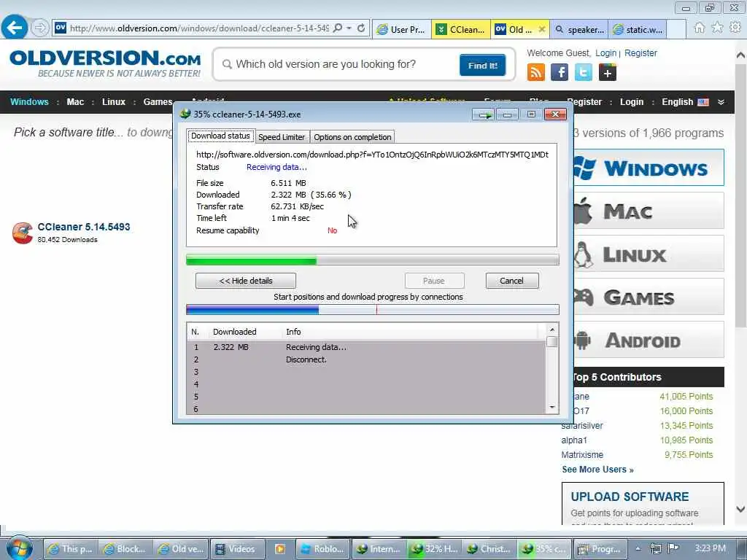Viewport: 747px width, 560px height.
Task: Click the Cancel download button
Action: coord(511,281)
